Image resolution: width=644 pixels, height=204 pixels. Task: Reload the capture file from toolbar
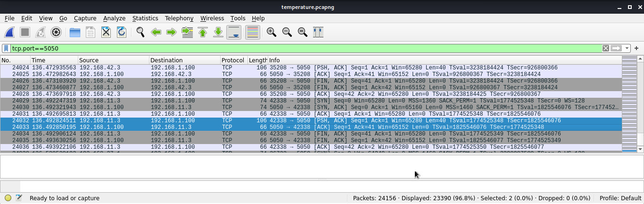[x=121, y=32]
